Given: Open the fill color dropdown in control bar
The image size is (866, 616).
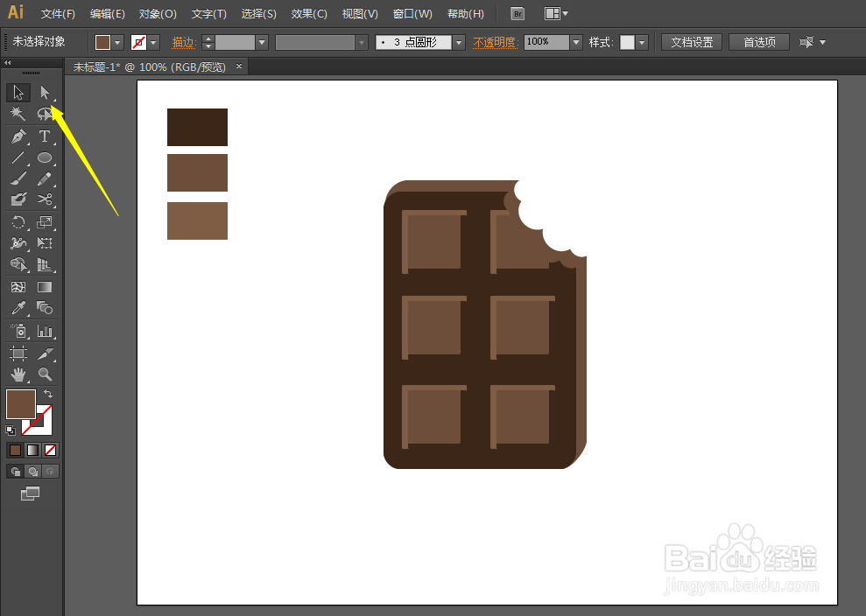Looking at the screenshot, I should pyautogui.click(x=117, y=43).
